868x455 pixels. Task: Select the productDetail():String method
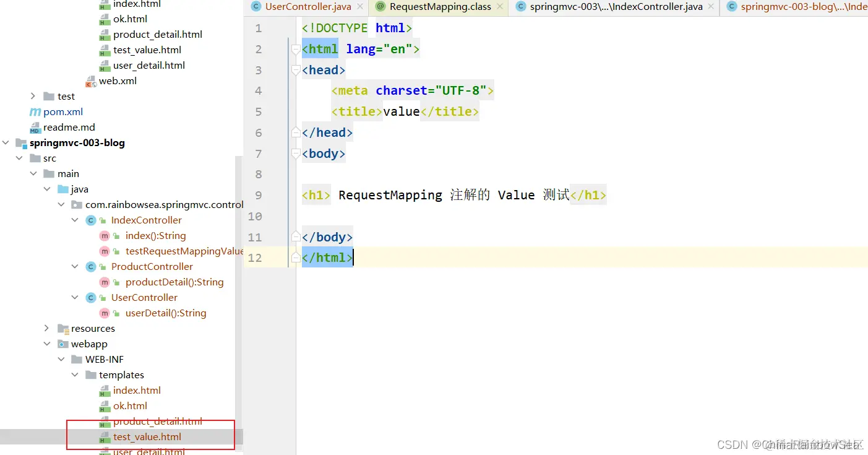[x=174, y=282]
